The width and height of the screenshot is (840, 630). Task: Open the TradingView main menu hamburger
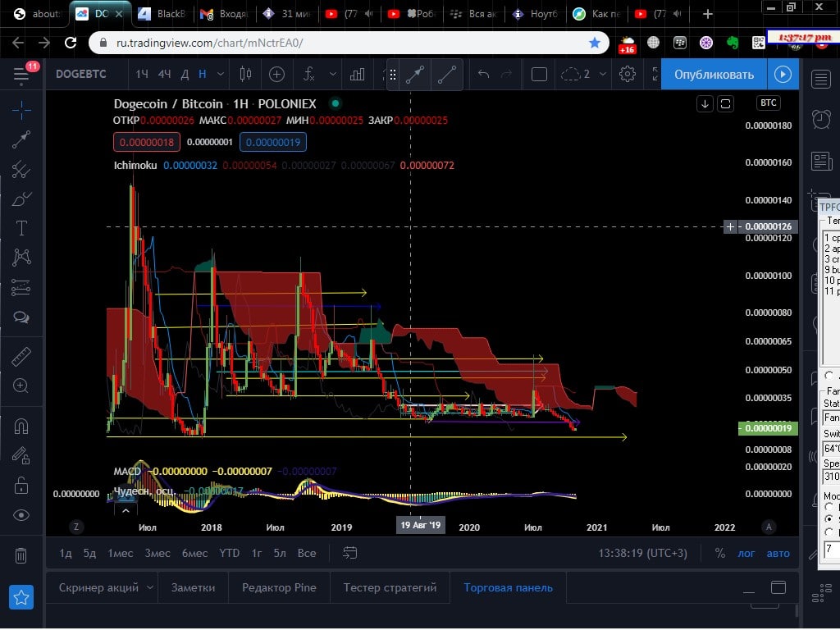click(21, 75)
